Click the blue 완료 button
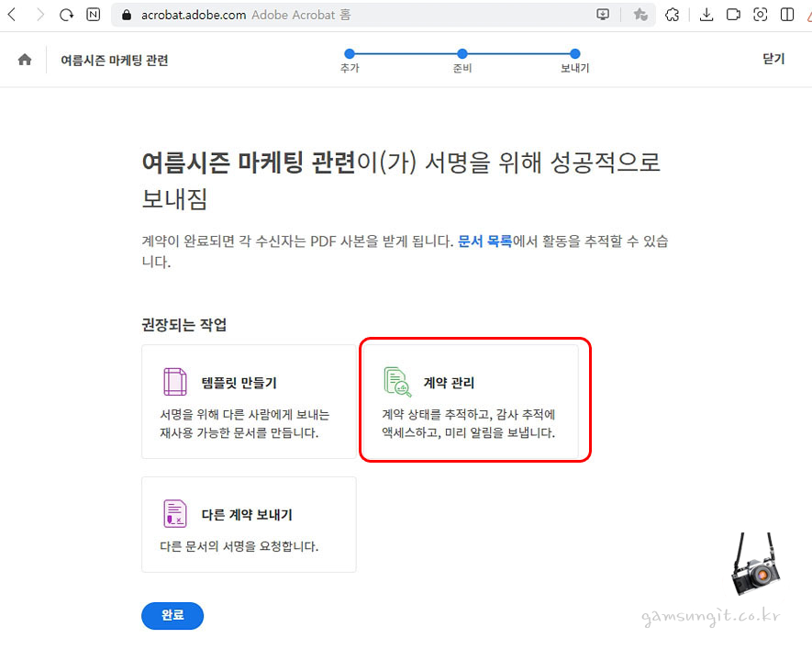This screenshot has height=649, width=812. [x=172, y=615]
